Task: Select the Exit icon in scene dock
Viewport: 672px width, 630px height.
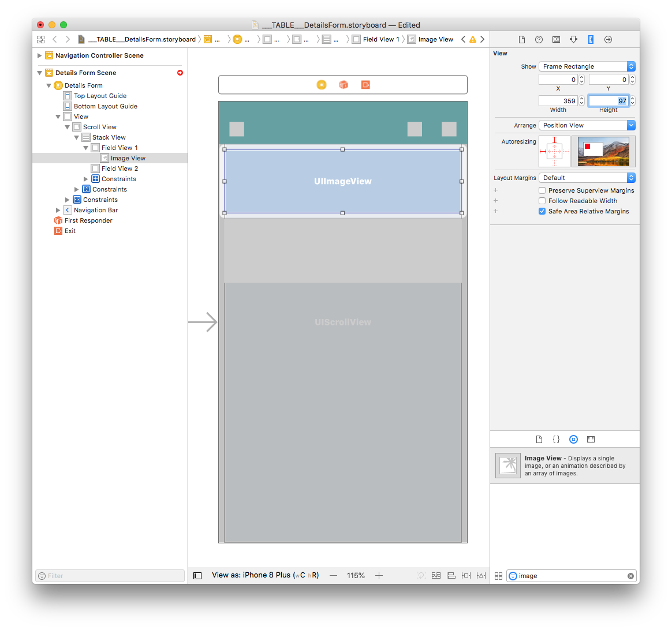Action: click(365, 85)
